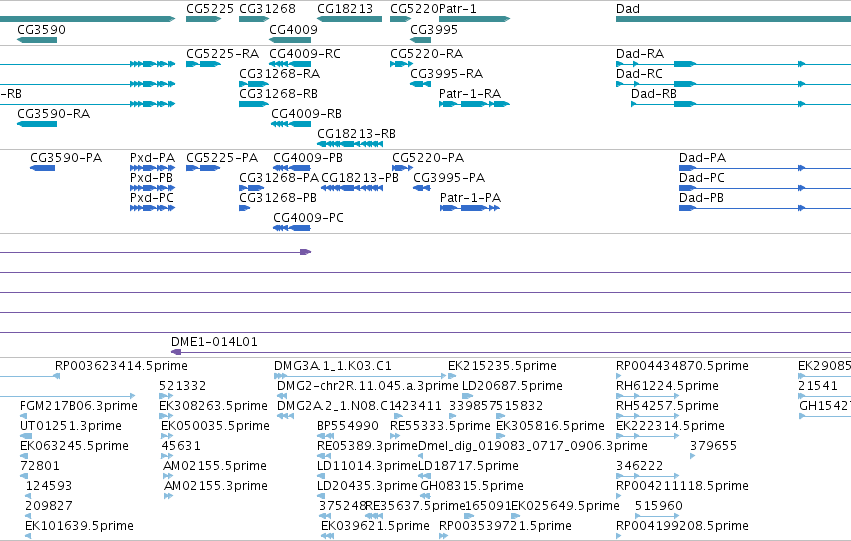
Task: Click EST DMG3A.1_1.K03.C1
Action: (360, 376)
